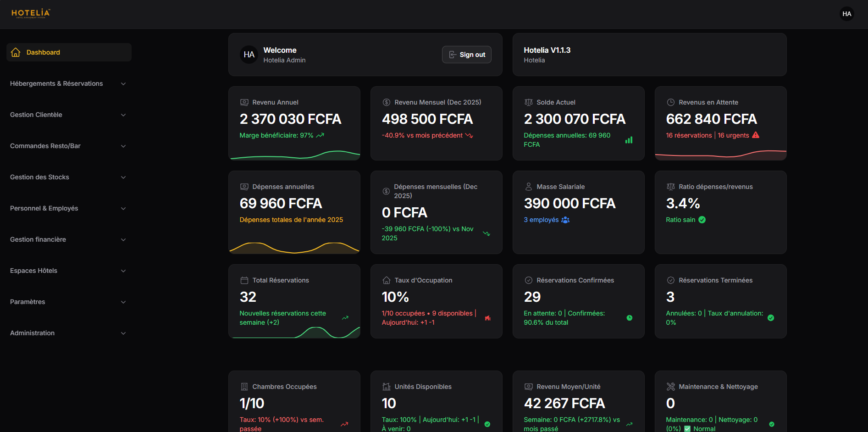Click the calendar icon beside Total Réservations

[x=244, y=280]
